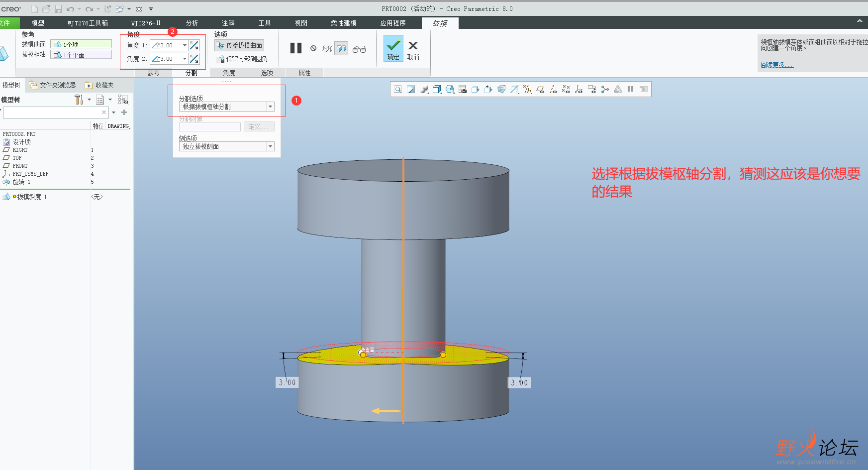
Task: Toggle the verify mode glasses icon
Action: tap(359, 49)
